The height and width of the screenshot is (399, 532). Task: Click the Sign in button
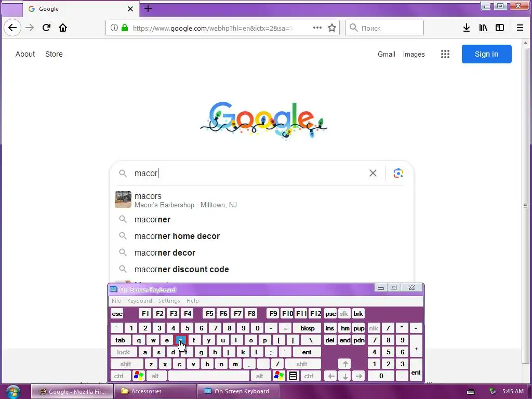click(486, 54)
